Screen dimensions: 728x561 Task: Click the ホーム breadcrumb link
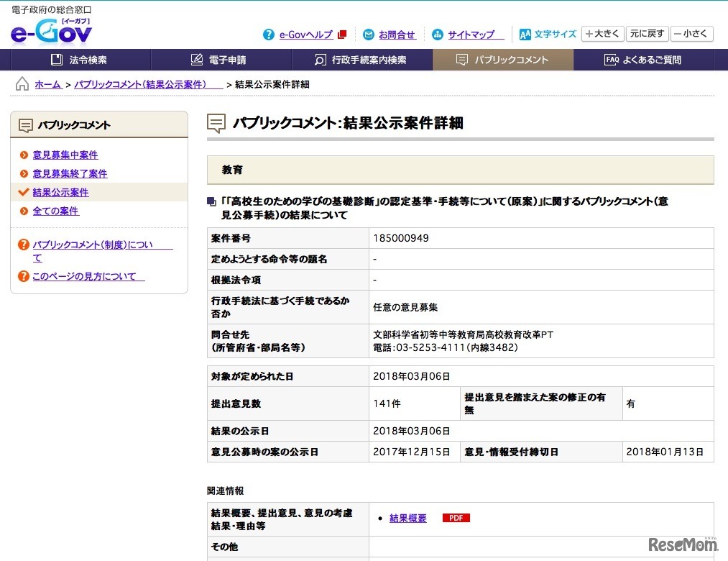46,84
